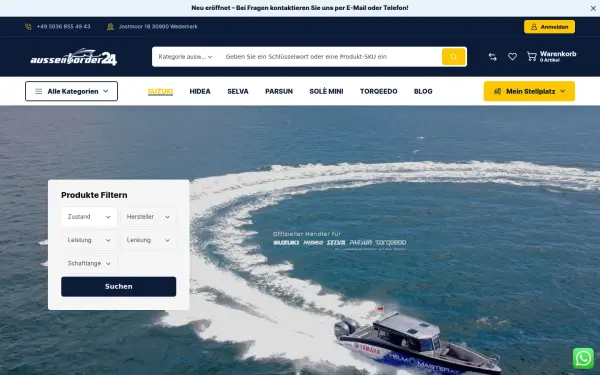The width and height of the screenshot is (600, 375).
Task: Click the Suchen button in filter panel
Action: click(x=119, y=287)
